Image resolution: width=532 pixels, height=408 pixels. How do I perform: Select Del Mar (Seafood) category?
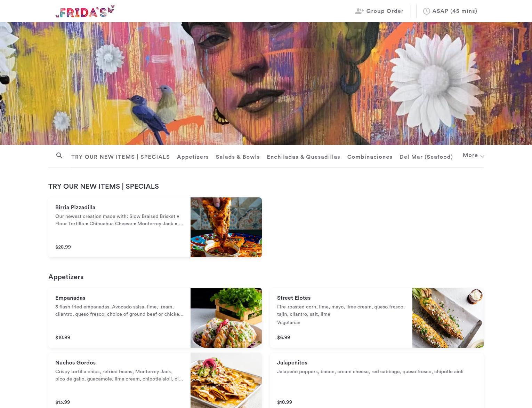426,157
